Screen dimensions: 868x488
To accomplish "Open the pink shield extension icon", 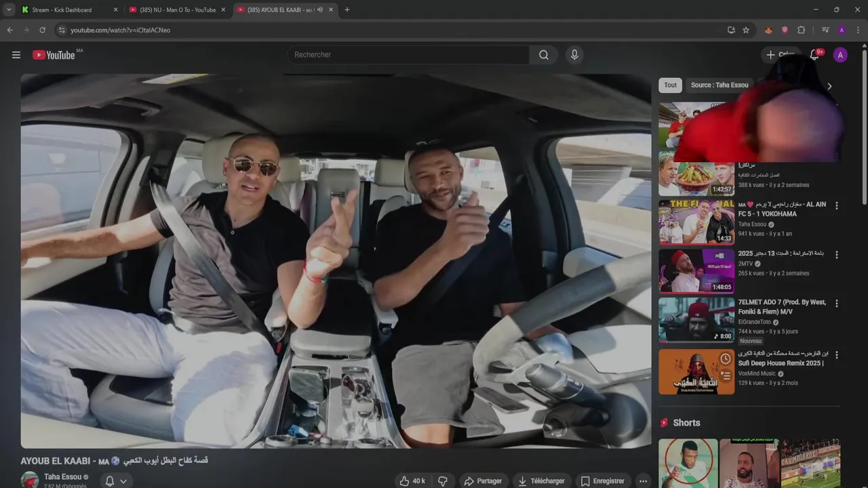I will click(785, 30).
